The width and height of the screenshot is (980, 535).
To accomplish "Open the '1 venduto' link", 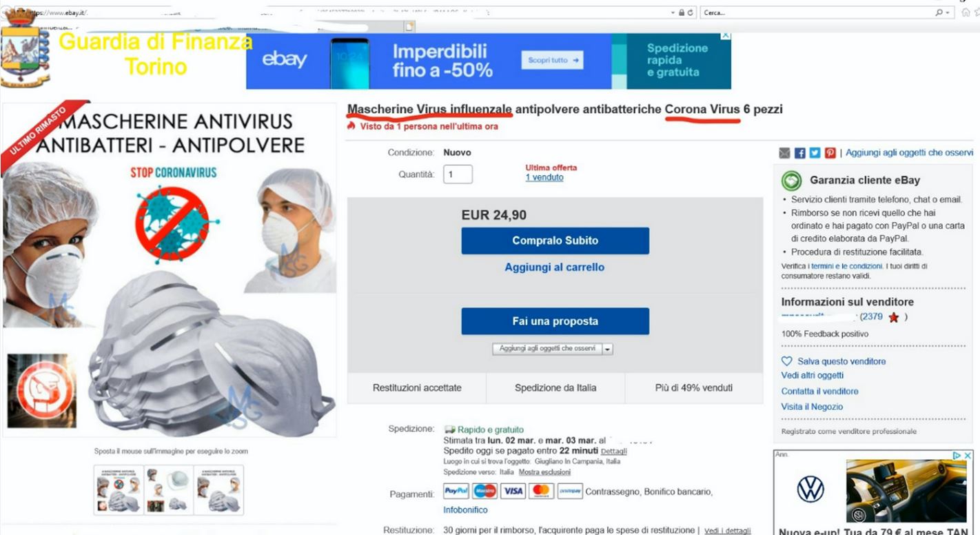I will tap(544, 177).
